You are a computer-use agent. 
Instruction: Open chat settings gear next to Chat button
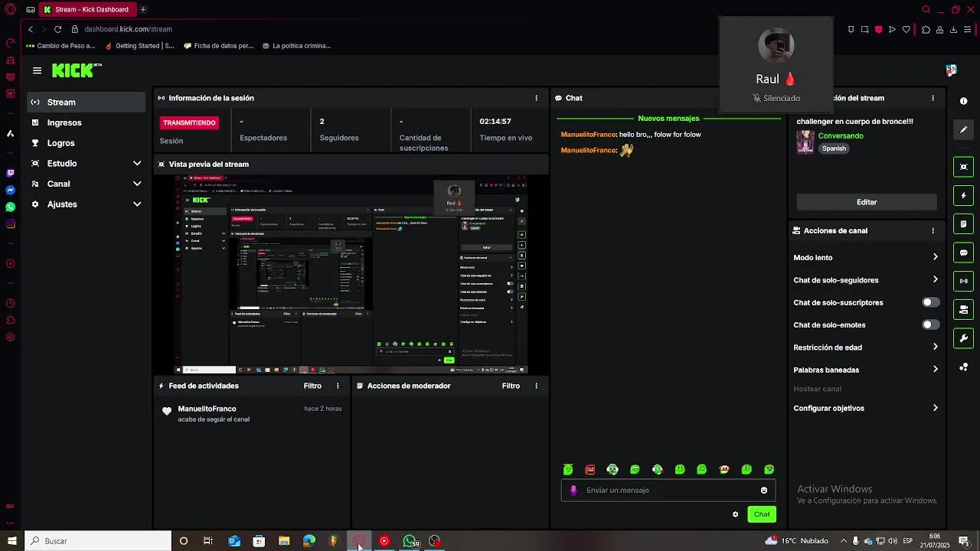coord(736,514)
